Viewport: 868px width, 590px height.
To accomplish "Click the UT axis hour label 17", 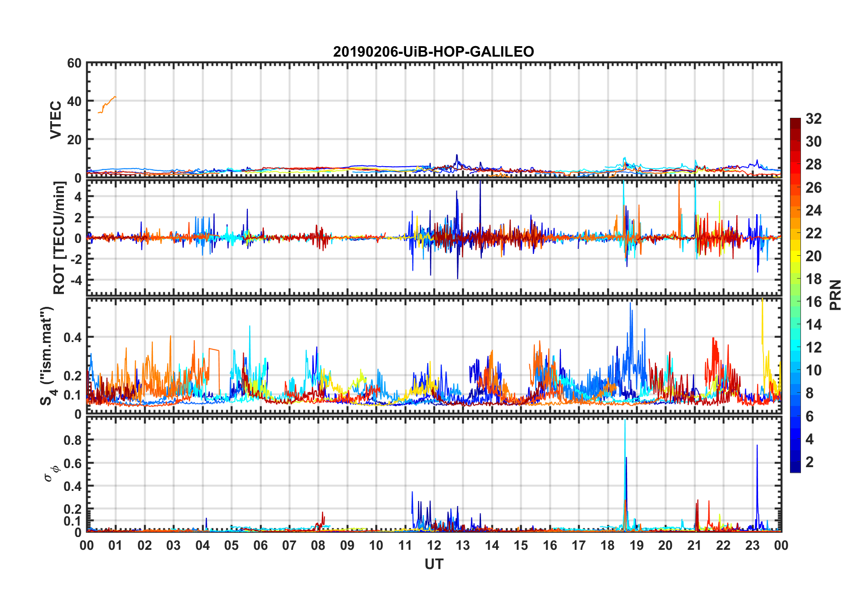I will [579, 545].
